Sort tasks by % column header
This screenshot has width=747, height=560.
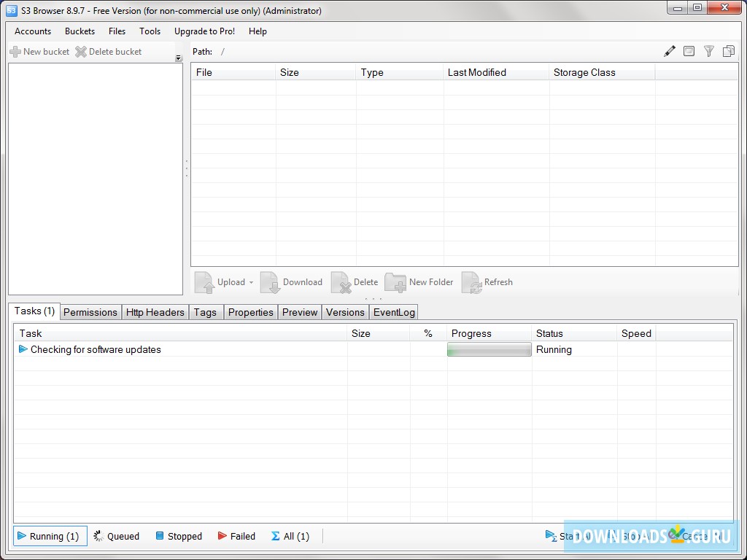(428, 333)
